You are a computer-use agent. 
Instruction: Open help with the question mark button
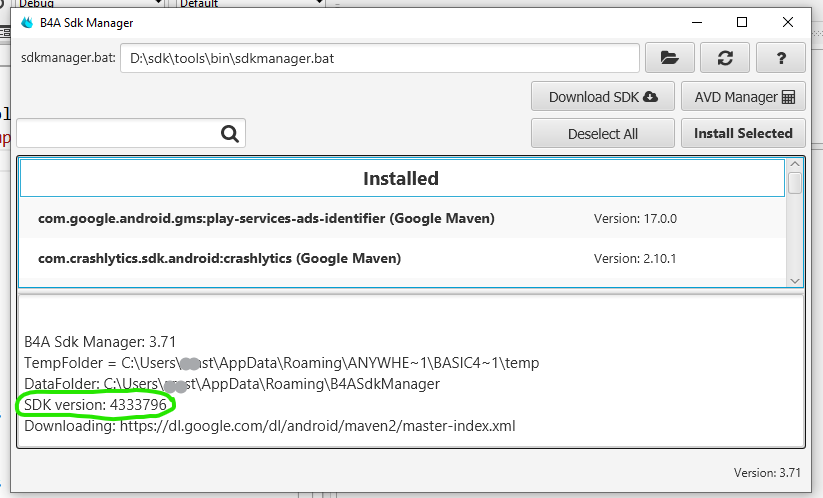point(781,58)
